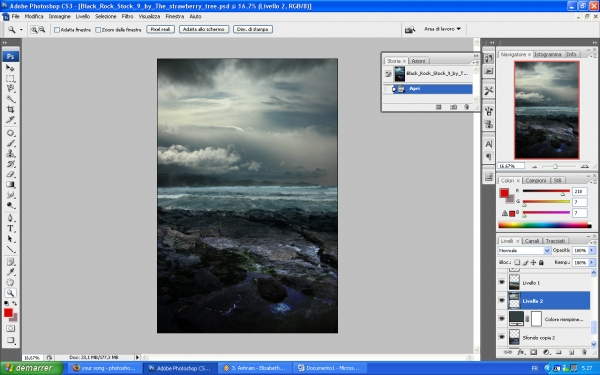Hide the Livello 2 layer
Screen dimensions: 600x375
[502, 301]
